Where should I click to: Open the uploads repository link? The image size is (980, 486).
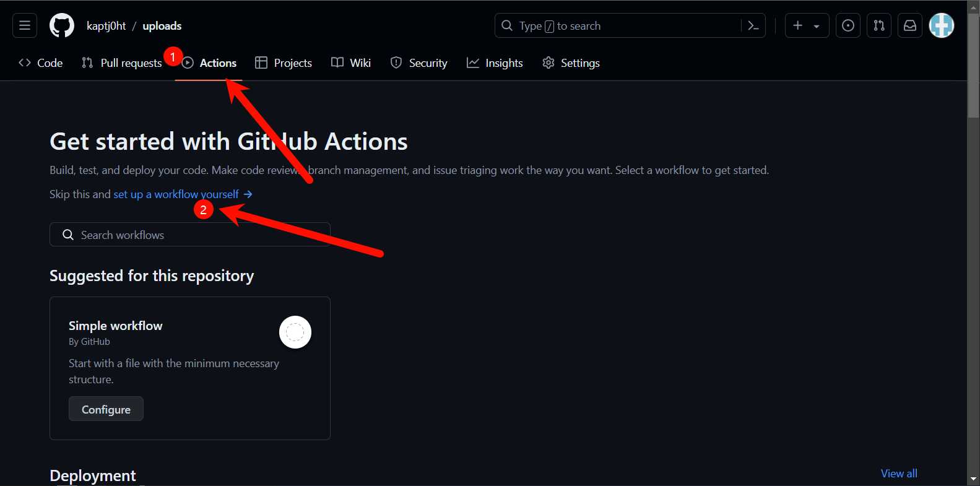click(162, 26)
